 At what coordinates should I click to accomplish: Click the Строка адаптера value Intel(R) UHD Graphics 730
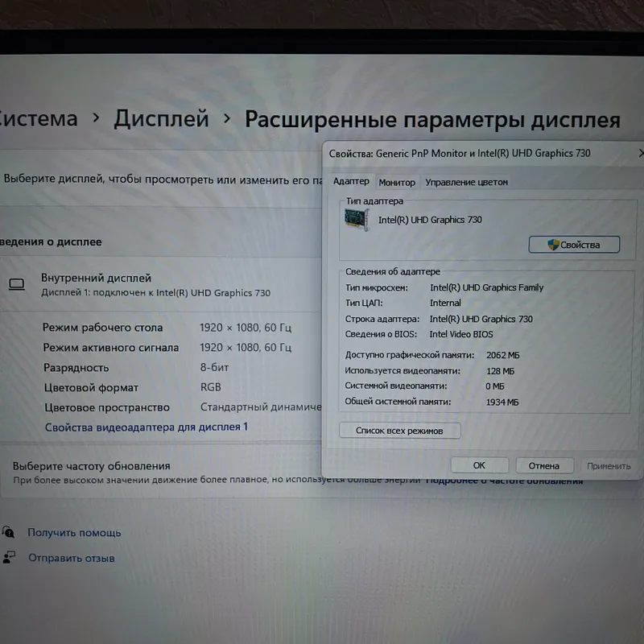[x=481, y=319]
